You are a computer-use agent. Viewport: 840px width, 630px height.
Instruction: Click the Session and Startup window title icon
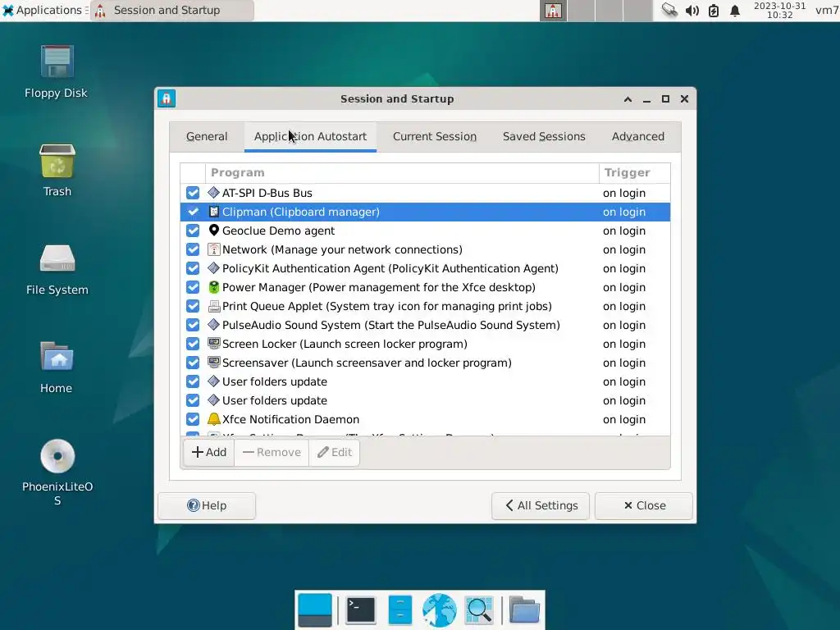[167, 98]
